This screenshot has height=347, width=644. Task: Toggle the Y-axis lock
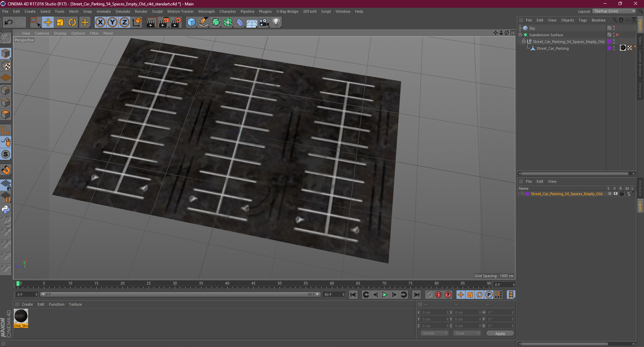click(112, 23)
